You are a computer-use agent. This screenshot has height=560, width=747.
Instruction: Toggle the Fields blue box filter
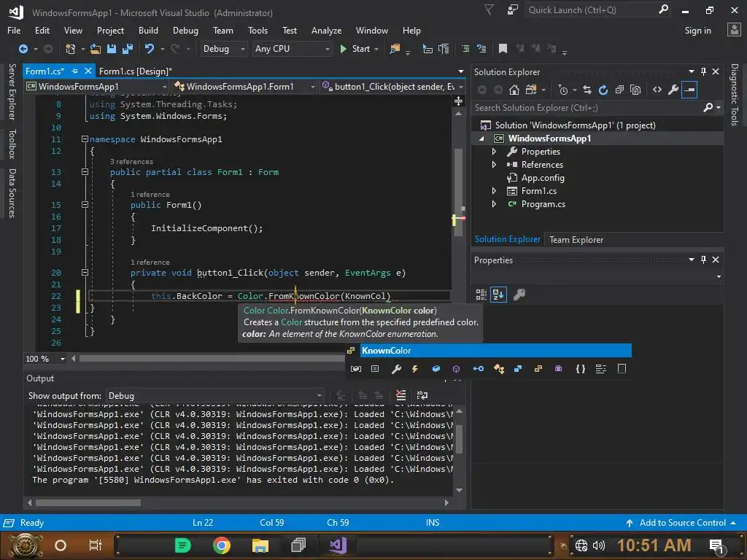436,368
